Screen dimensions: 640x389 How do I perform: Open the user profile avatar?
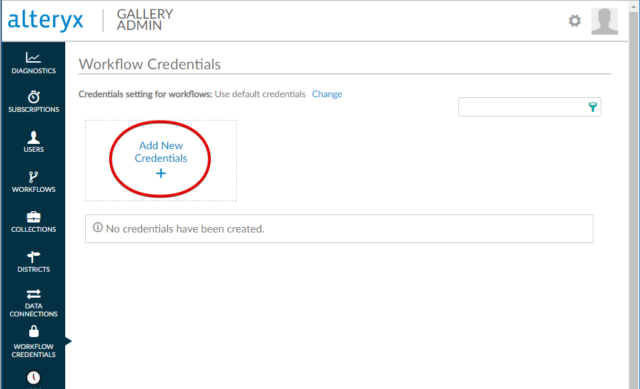[x=604, y=21]
